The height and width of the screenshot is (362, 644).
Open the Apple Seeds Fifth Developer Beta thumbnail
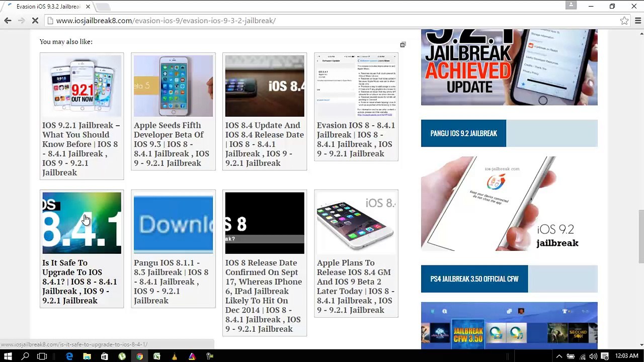click(173, 86)
